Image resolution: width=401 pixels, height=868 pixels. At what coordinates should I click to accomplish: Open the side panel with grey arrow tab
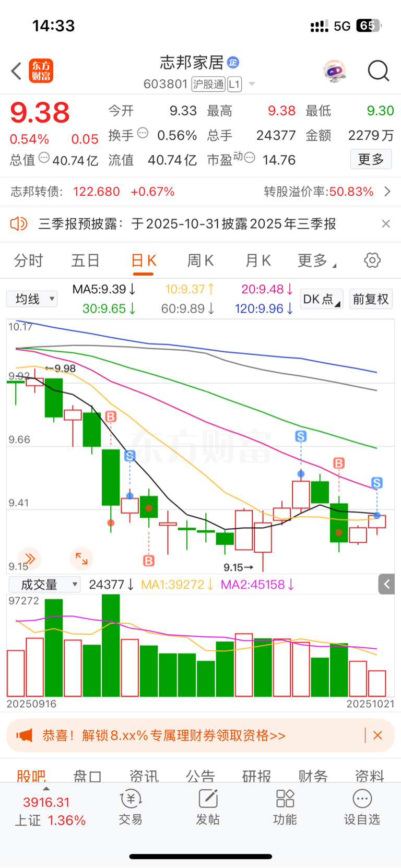pyautogui.click(x=386, y=584)
